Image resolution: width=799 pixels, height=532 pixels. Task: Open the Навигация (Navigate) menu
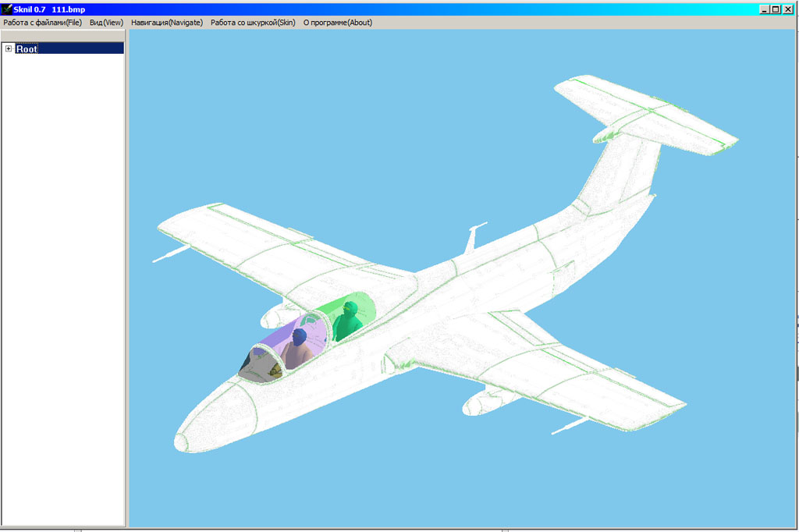pos(167,23)
